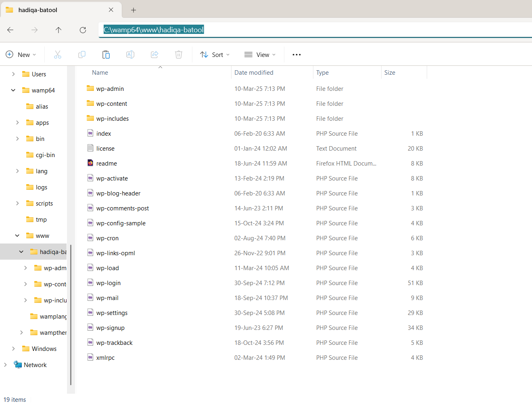The image size is (532, 403).
Task: Click the wp-includes folder icon in file list
Action: [x=90, y=118]
